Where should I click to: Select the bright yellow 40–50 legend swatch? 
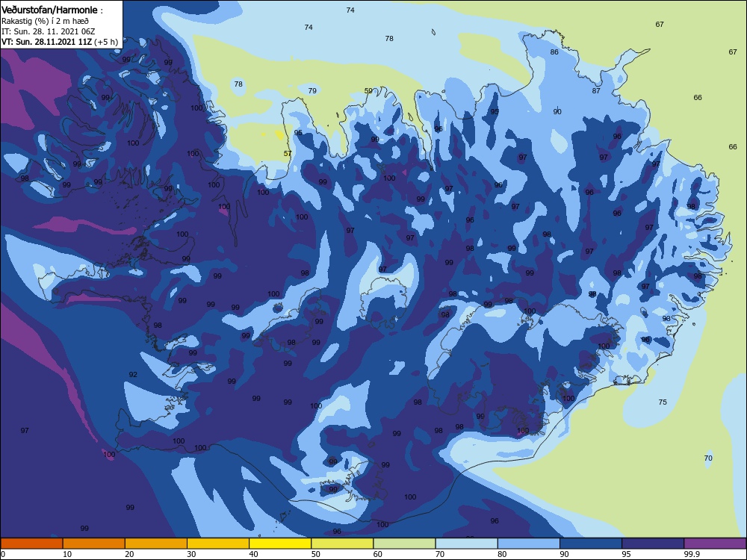tap(280, 544)
